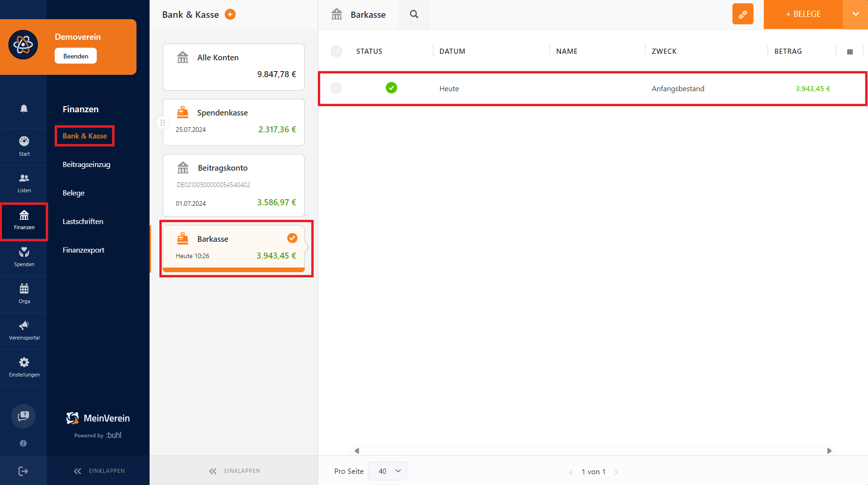Click horizontal scrollbar right arrow
868x485 pixels.
tap(829, 451)
